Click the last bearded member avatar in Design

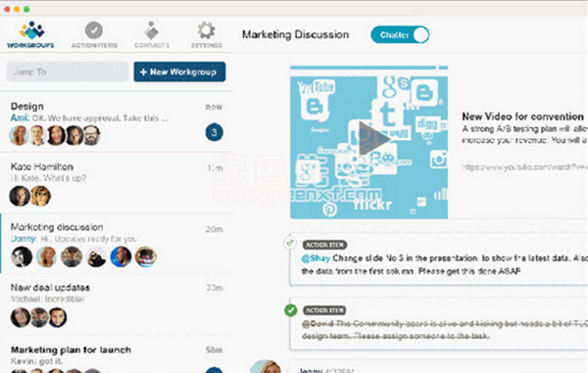[91, 135]
